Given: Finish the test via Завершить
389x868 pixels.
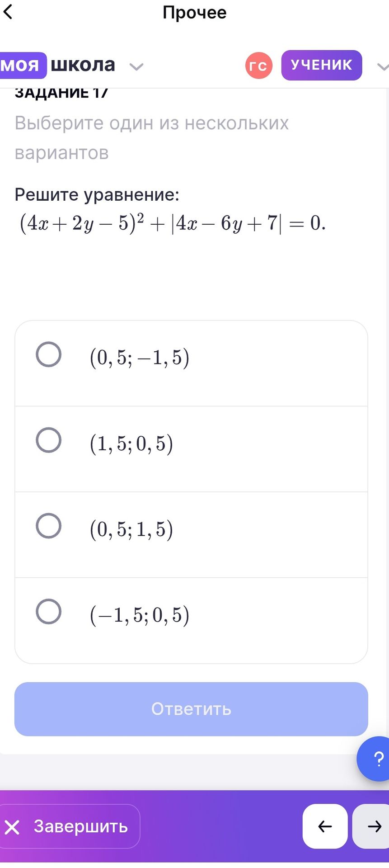Looking at the screenshot, I should click(x=70, y=826).
